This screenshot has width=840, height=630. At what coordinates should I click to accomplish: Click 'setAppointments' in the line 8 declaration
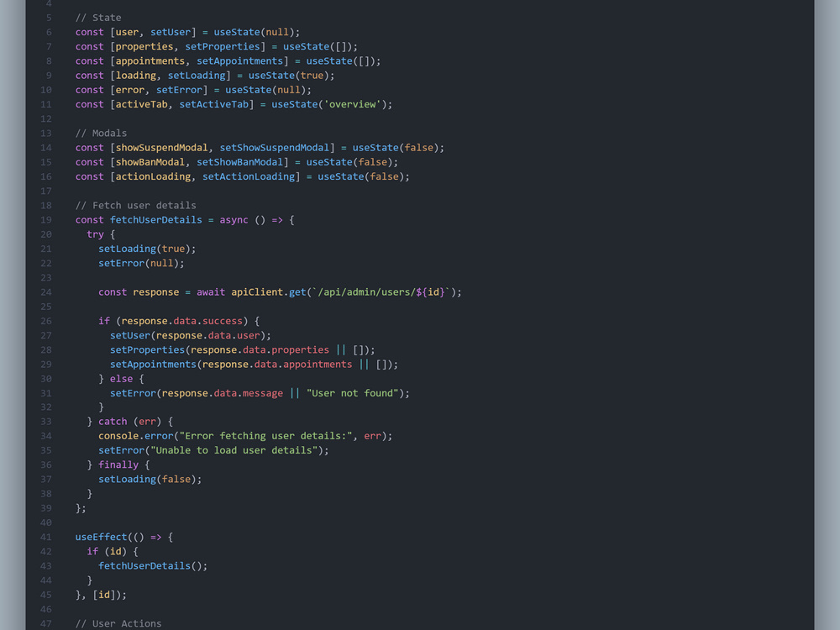tap(239, 61)
